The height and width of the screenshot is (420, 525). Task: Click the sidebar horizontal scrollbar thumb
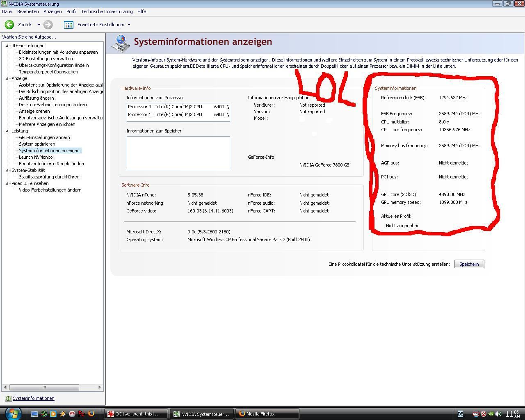(44, 387)
